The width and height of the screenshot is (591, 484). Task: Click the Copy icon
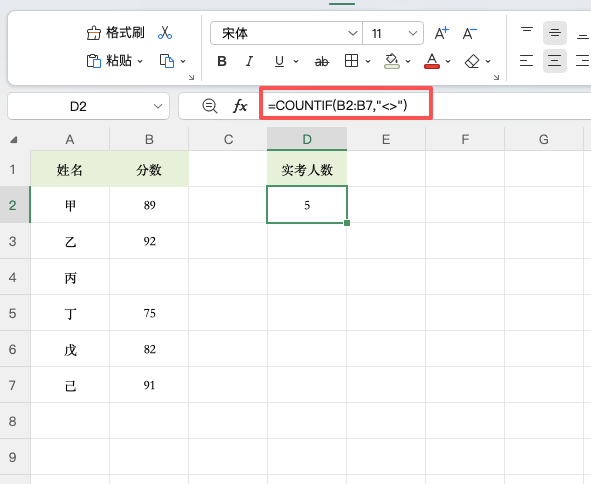(167, 61)
